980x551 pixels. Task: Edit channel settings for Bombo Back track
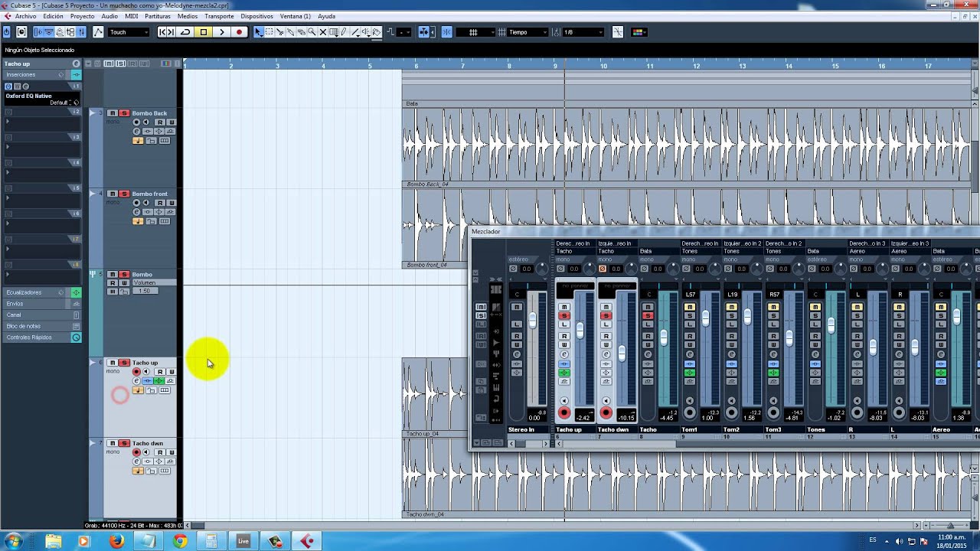click(137, 132)
